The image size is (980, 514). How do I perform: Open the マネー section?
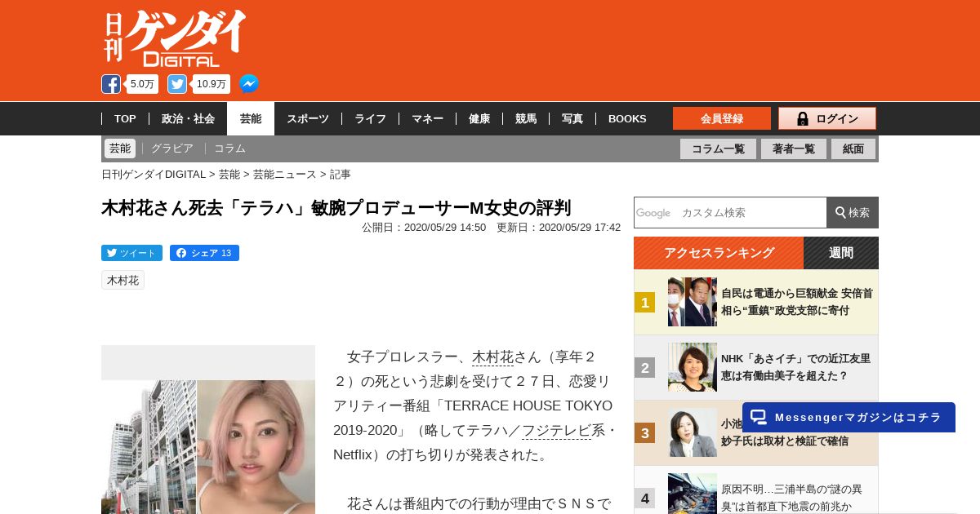(x=427, y=118)
